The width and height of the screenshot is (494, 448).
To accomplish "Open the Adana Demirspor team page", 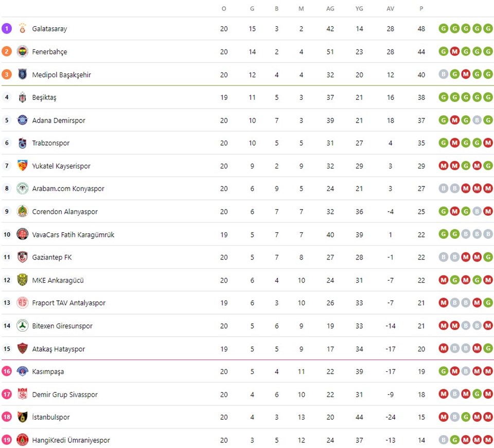I will (59, 120).
